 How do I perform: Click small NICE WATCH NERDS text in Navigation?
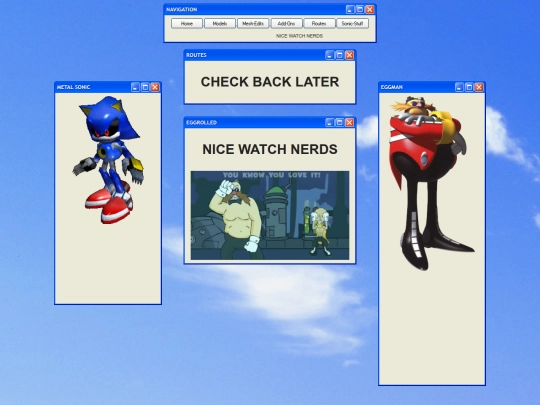299,36
